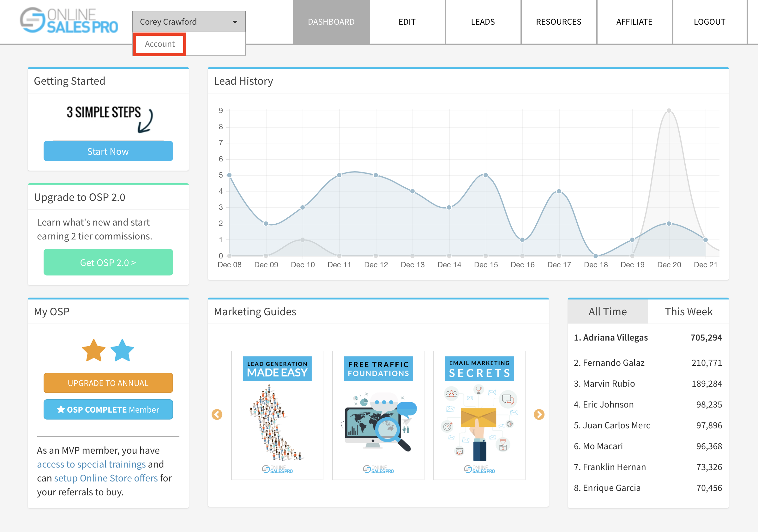Click previous arrow in Marketing Guides
The image size is (758, 532).
click(217, 414)
